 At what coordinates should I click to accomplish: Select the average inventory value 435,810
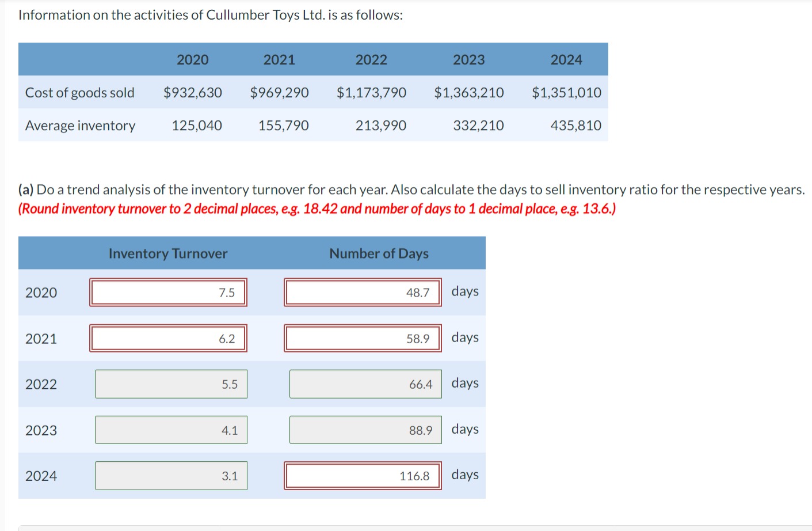pyautogui.click(x=576, y=126)
